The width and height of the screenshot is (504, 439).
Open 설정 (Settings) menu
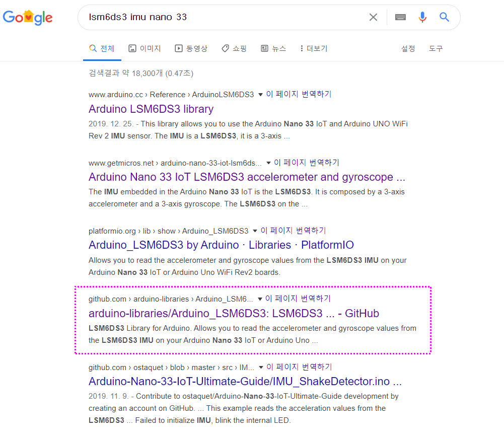408,48
